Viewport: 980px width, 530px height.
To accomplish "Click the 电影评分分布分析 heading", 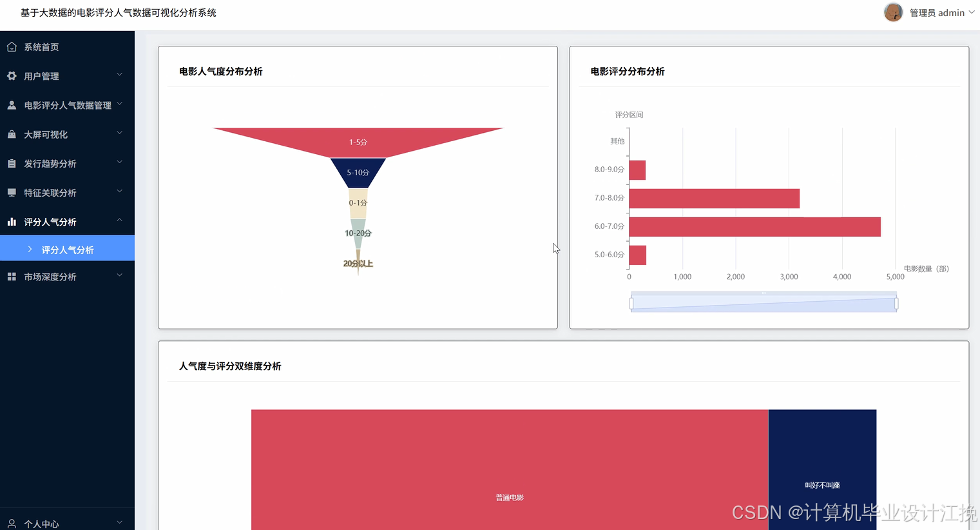I will (x=628, y=72).
